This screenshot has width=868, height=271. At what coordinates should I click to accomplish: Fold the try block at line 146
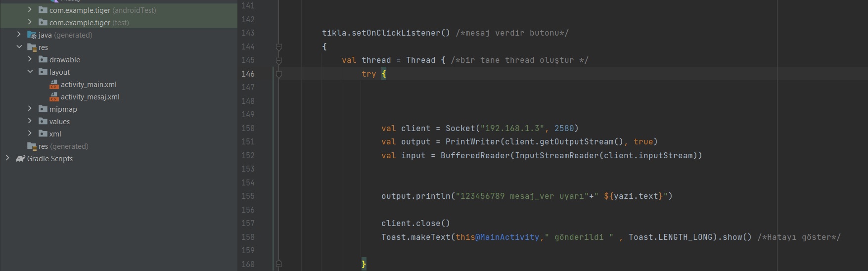[279, 74]
